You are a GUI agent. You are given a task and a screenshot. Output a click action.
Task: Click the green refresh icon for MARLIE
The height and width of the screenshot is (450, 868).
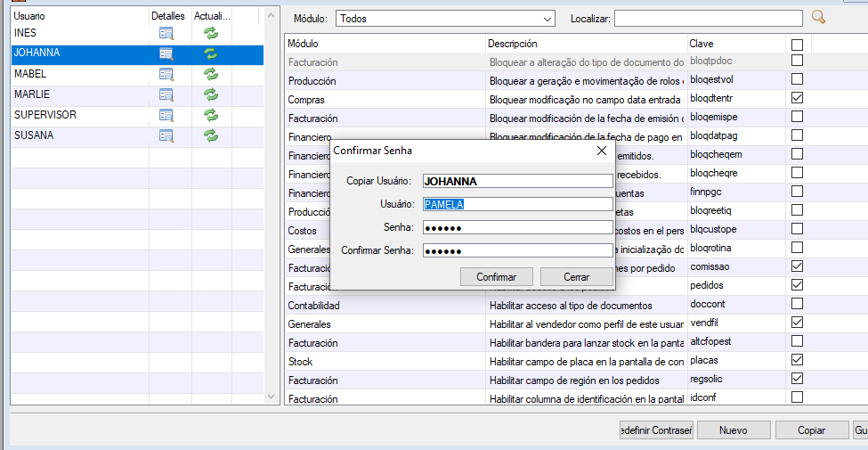point(210,94)
